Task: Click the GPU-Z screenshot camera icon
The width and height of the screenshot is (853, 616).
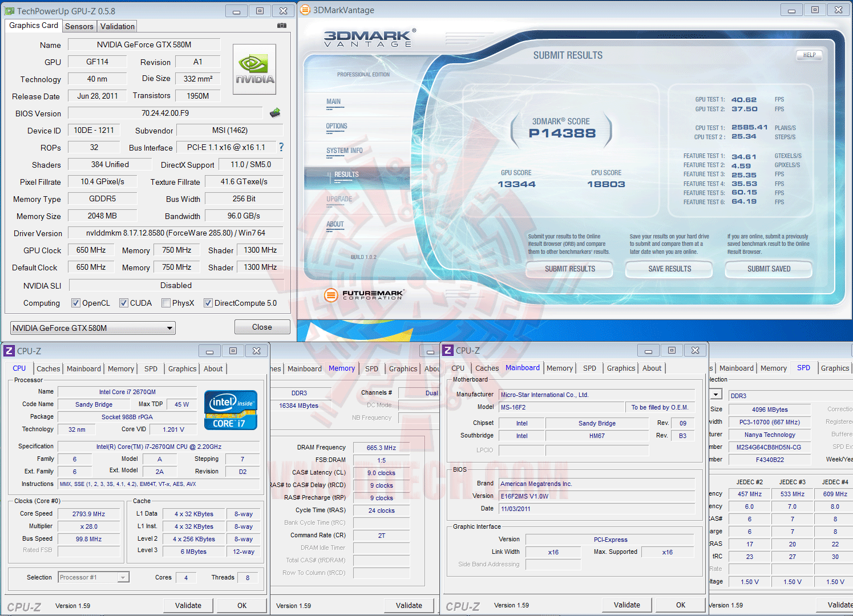Action: (282, 26)
